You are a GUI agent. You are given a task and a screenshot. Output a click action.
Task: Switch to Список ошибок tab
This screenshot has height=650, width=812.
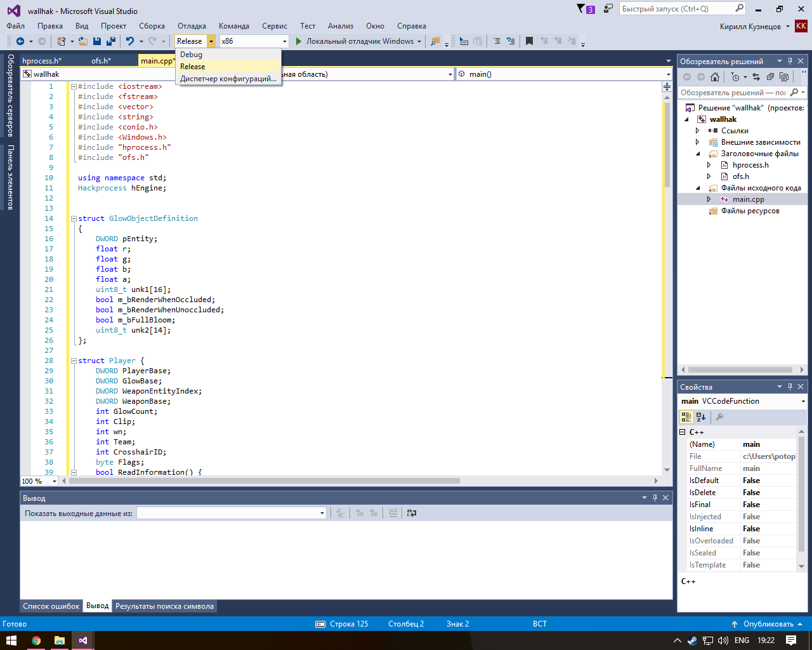pyautogui.click(x=51, y=606)
